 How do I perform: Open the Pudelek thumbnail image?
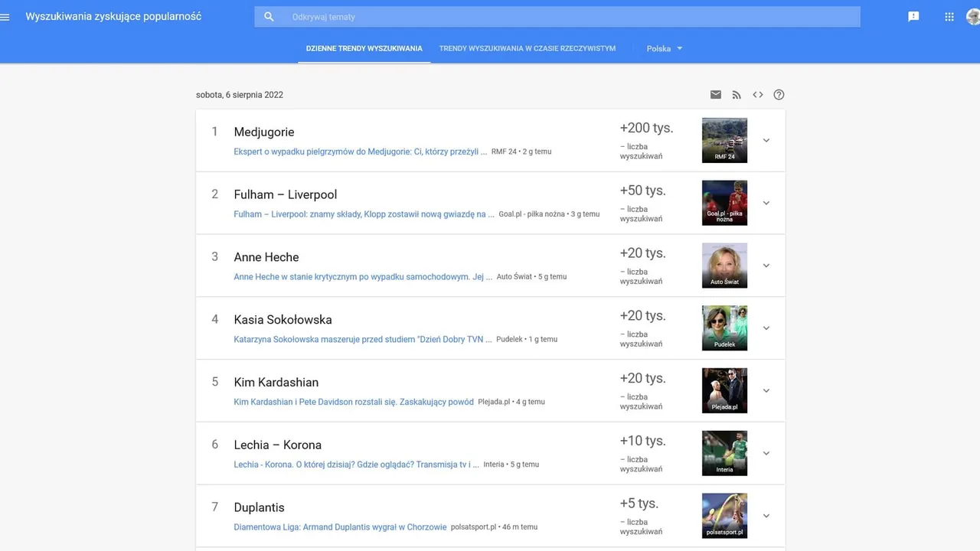click(724, 328)
